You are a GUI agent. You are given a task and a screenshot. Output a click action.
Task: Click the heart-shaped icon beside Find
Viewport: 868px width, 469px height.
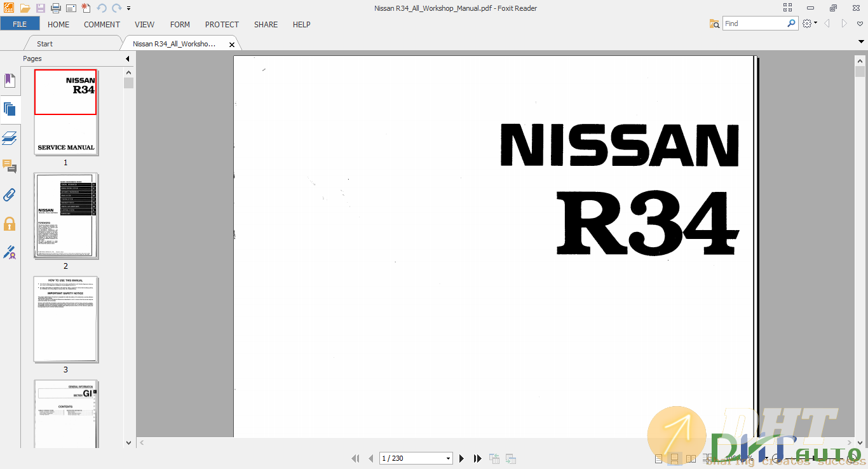(x=860, y=24)
